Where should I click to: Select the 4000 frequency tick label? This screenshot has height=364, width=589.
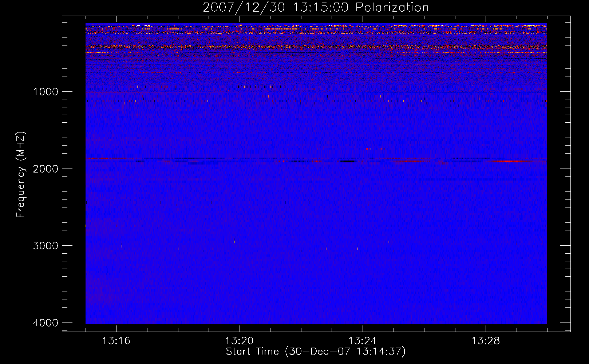point(46,323)
